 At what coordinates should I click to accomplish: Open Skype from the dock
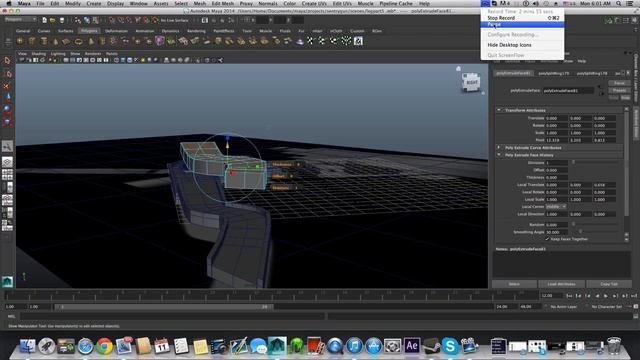coord(450,346)
